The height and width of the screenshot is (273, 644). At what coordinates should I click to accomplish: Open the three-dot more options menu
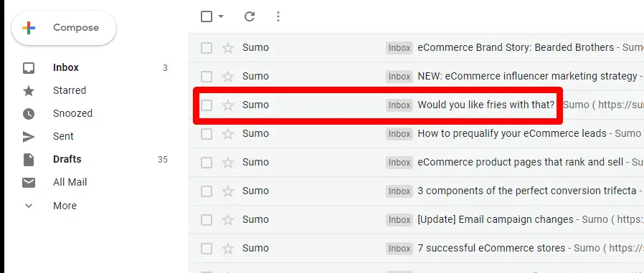click(x=278, y=16)
